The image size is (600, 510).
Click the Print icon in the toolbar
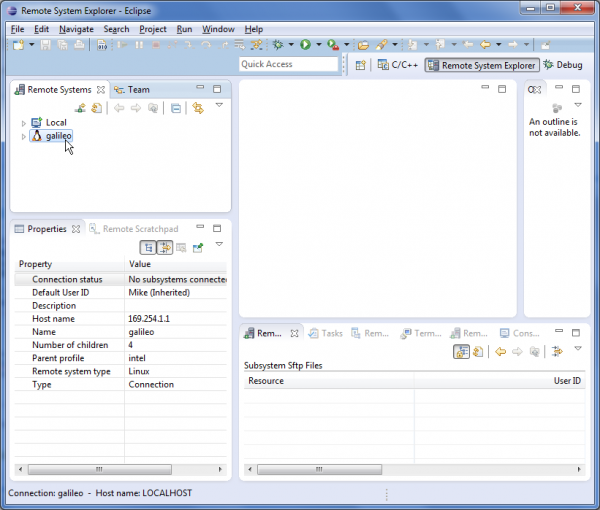pos(79,45)
